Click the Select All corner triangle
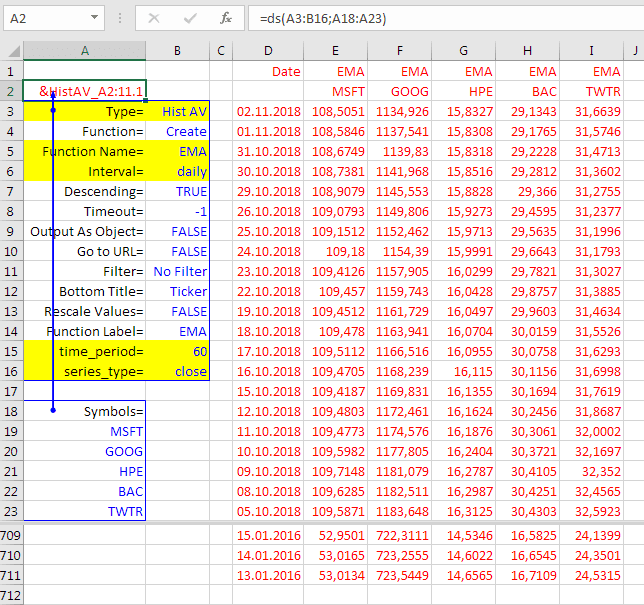644x605 pixels. 12,51
